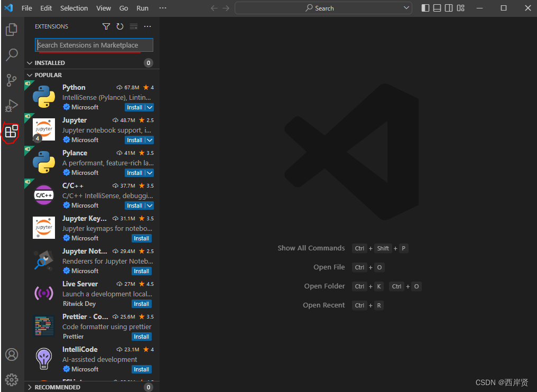Open the Run and Debug view

pos(11,106)
